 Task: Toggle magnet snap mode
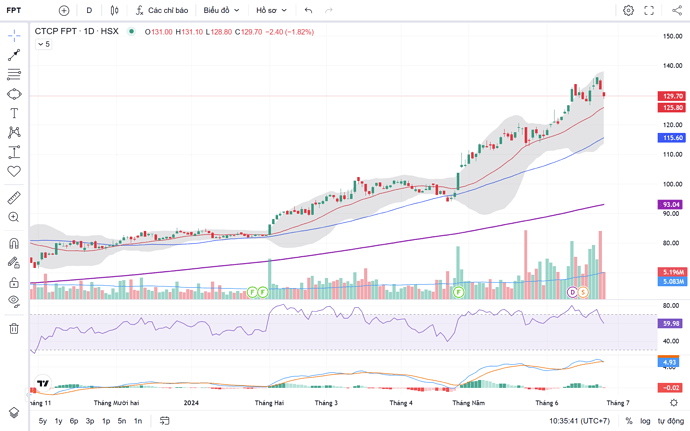[x=14, y=243]
